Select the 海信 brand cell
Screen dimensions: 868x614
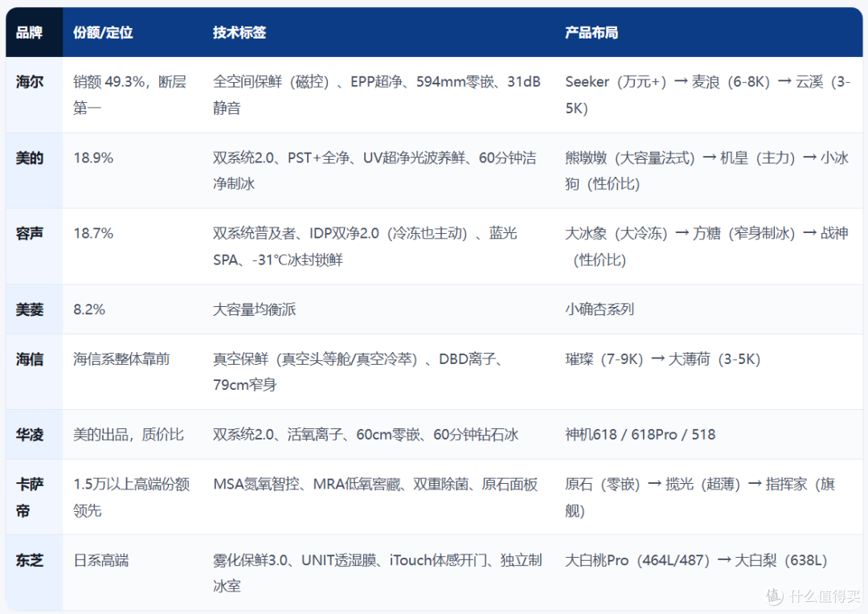pos(34,371)
